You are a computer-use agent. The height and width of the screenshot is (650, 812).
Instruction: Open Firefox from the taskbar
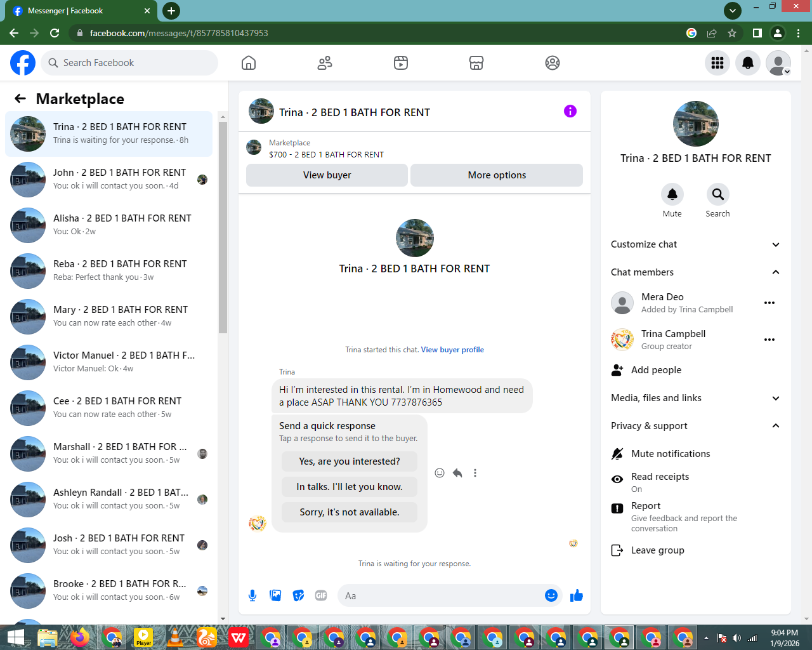point(80,637)
